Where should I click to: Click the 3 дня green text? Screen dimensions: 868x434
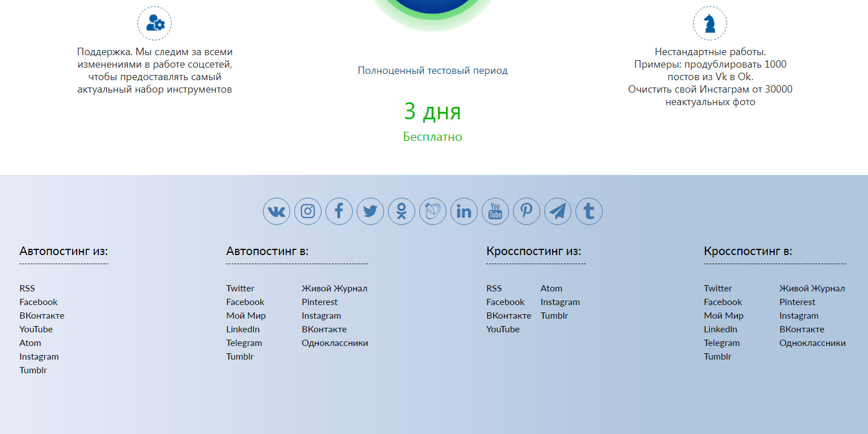pyautogui.click(x=433, y=111)
